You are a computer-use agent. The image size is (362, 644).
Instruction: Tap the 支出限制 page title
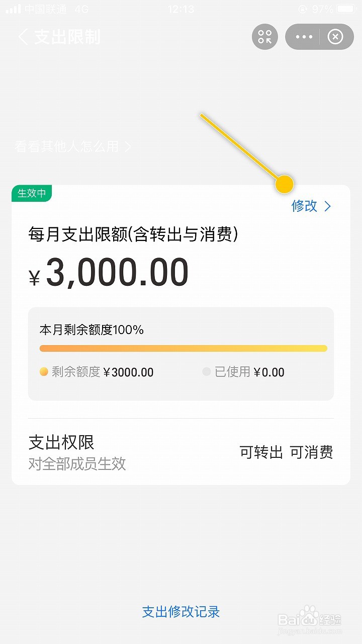point(67,37)
